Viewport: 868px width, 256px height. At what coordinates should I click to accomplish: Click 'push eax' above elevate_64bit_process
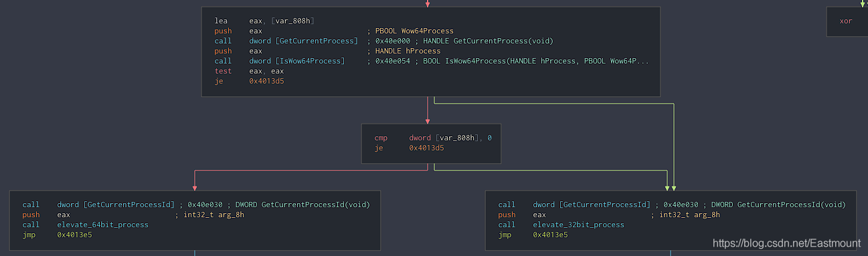[46, 215]
